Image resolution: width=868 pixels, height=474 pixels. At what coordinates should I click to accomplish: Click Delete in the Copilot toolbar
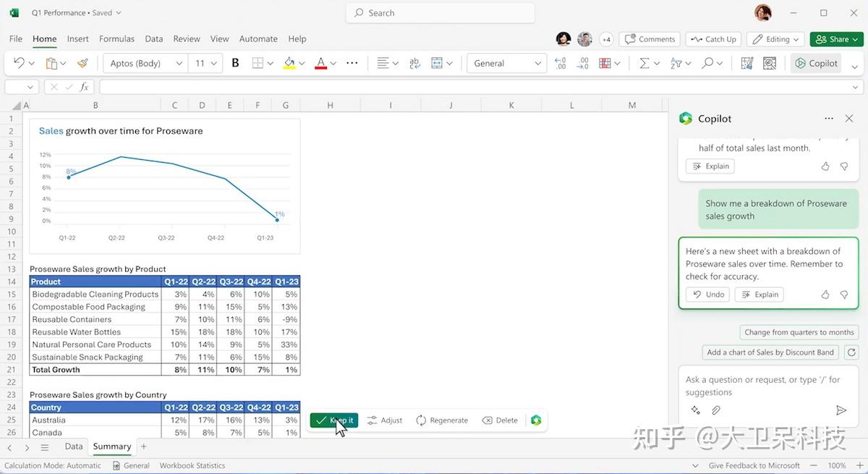(x=501, y=420)
